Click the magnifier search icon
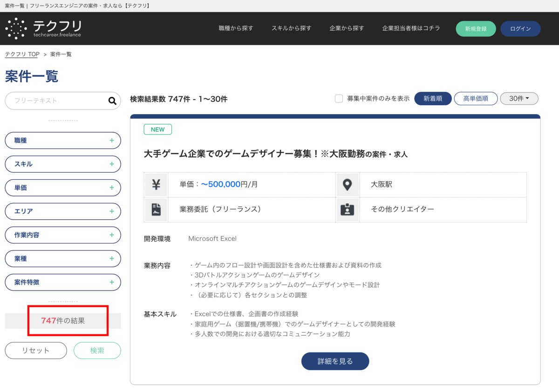Viewport: 559px width, 392px height. (112, 101)
